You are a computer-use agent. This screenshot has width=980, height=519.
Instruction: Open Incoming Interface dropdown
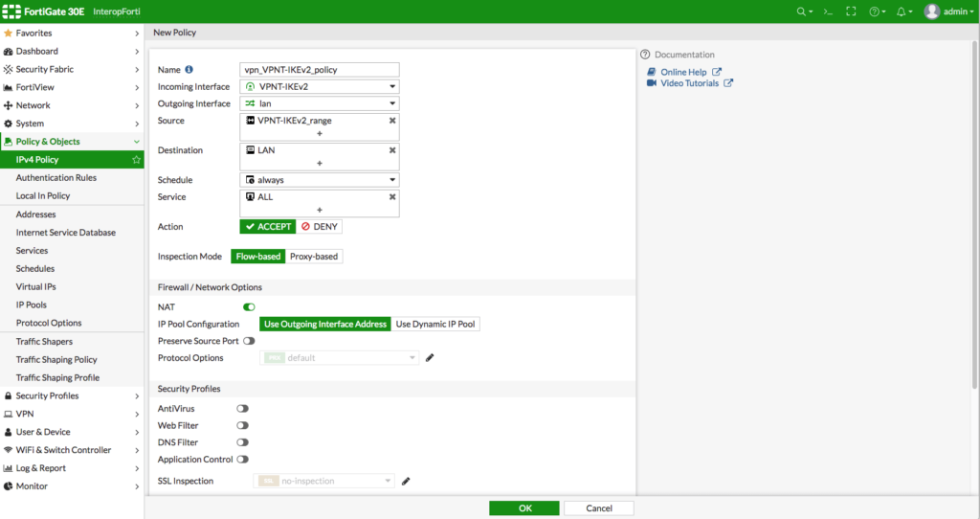coord(320,86)
